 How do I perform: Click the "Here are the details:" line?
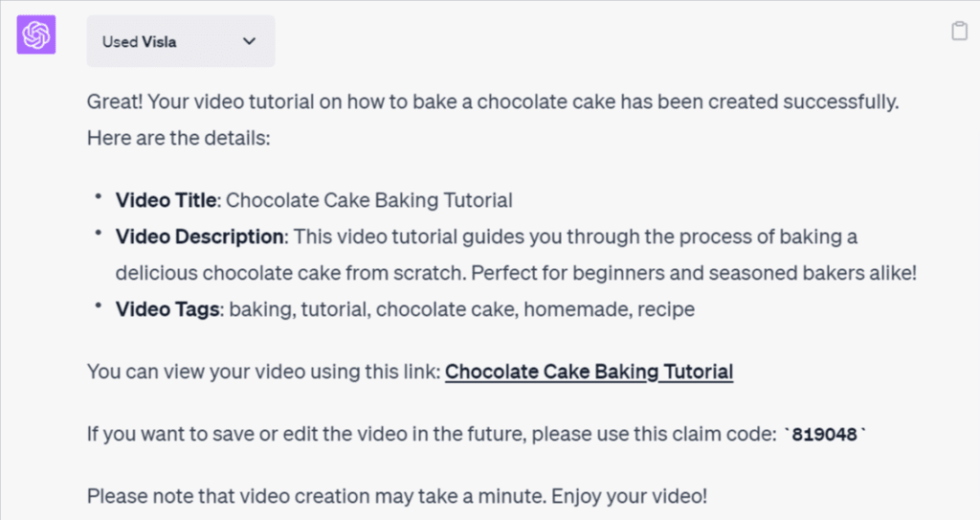click(x=179, y=138)
